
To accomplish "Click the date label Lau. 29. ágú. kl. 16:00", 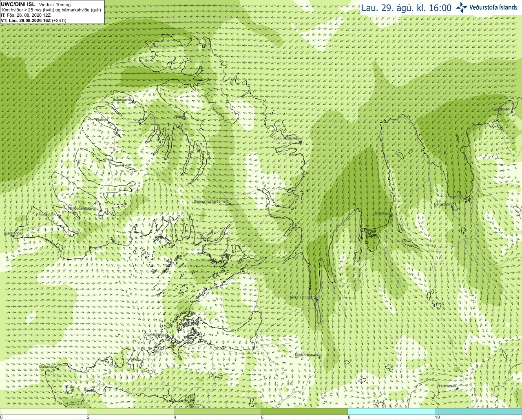I will point(407,8).
